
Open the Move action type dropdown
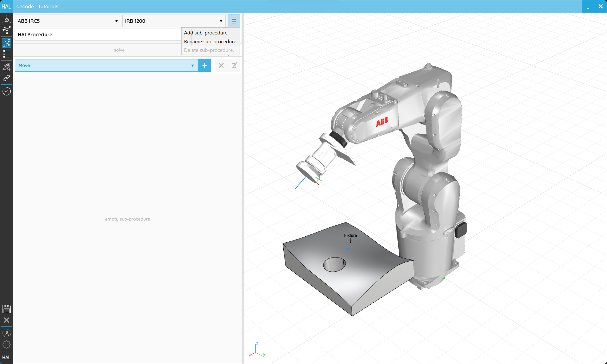coord(106,65)
